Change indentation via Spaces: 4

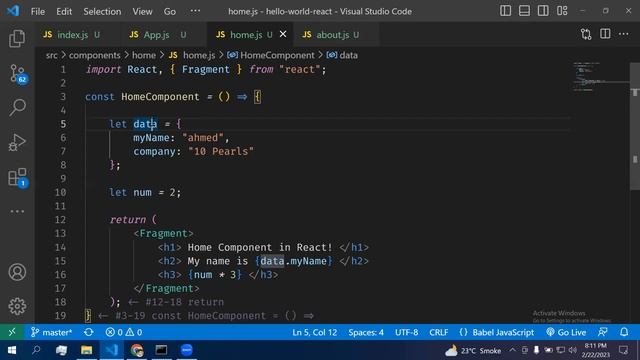pyautogui.click(x=366, y=332)
